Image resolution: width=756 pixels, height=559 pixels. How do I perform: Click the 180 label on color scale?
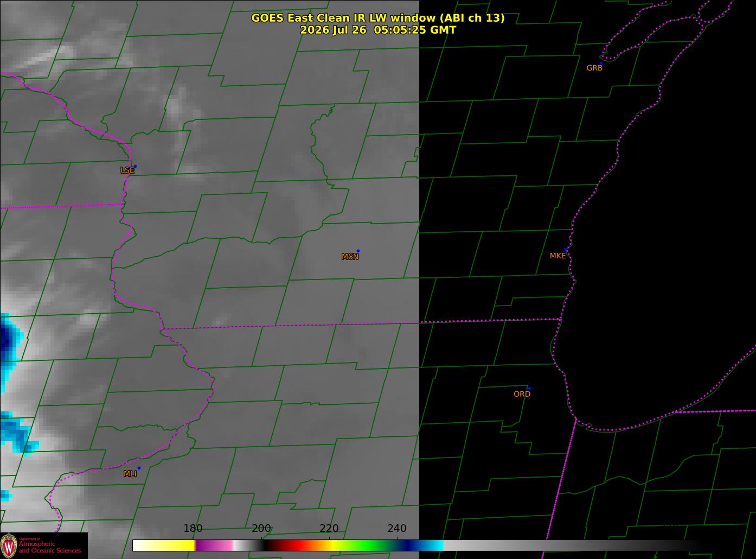click(193, 529)
